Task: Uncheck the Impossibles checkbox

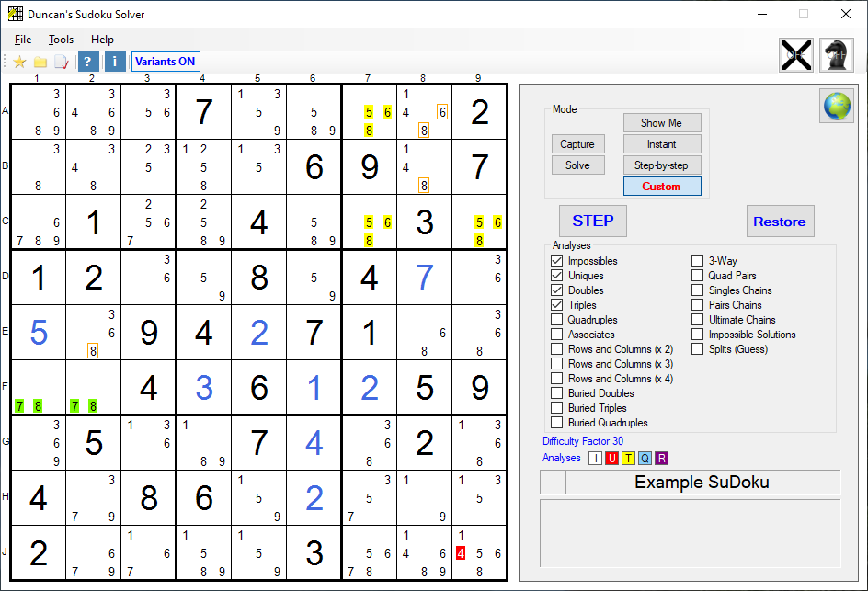Action: tap(557, 261)
